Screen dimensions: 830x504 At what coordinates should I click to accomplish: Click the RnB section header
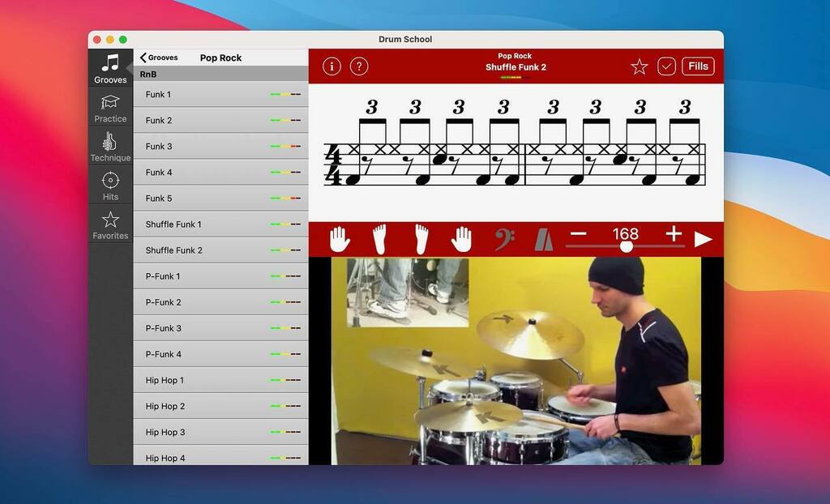[x=220, y=74]
